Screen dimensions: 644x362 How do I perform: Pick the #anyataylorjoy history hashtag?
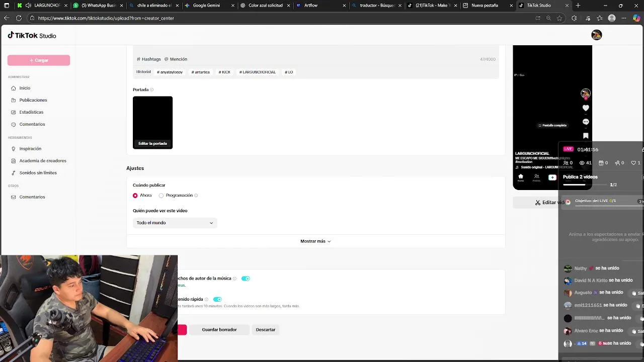[170, 72]
